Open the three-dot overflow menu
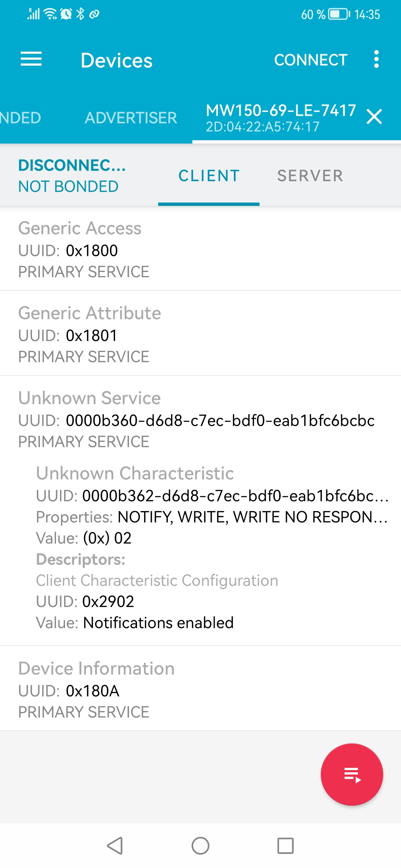Viewport: 401px width, 868px height. (376, 59)
